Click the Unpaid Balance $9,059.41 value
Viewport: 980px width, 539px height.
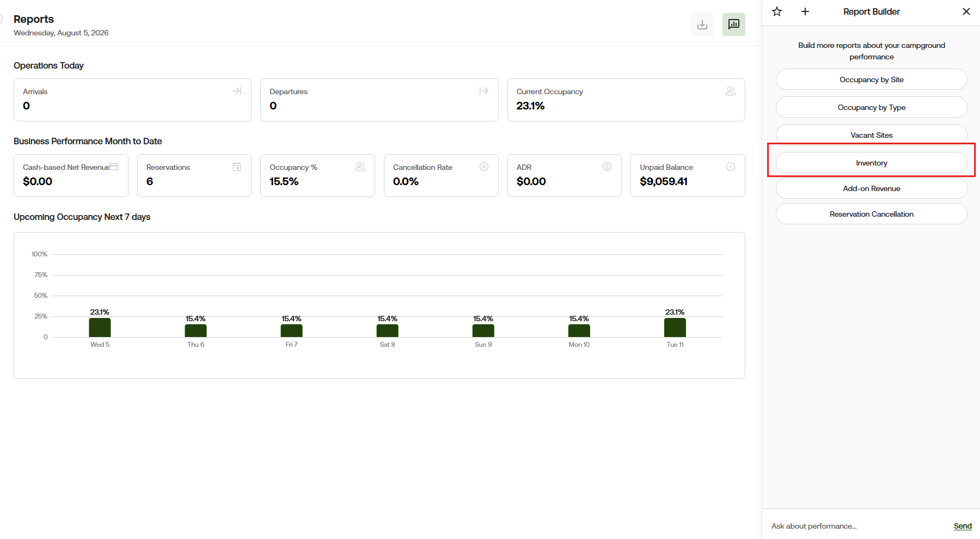664,181
